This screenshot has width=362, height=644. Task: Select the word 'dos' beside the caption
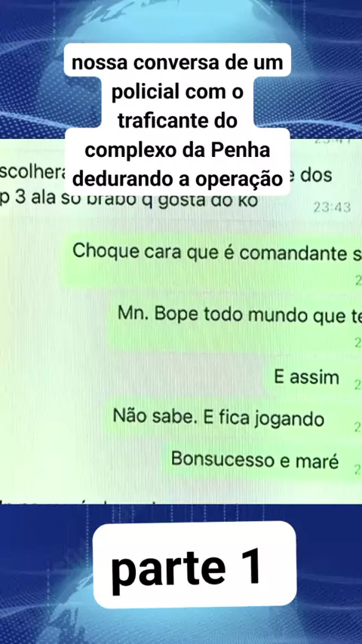click(x=316, y=175)
